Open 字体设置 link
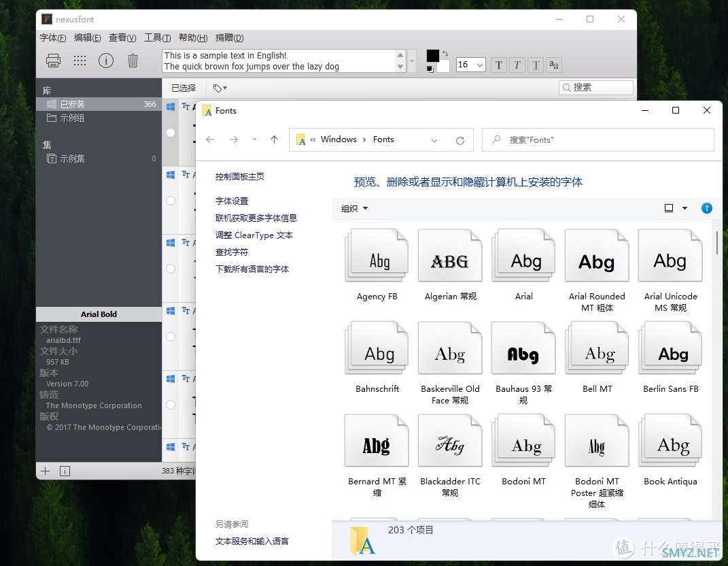The width and height of the screenshot is (728, 566). (232, 201)
